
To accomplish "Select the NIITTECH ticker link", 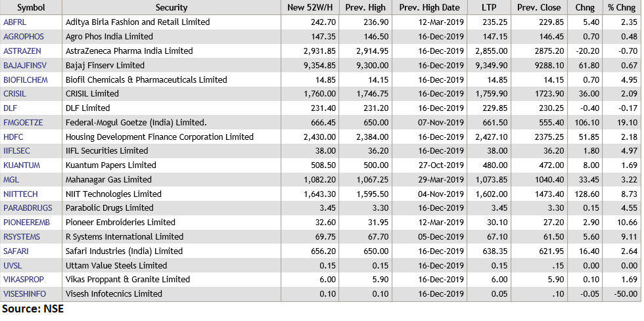I will pos(22,194).
